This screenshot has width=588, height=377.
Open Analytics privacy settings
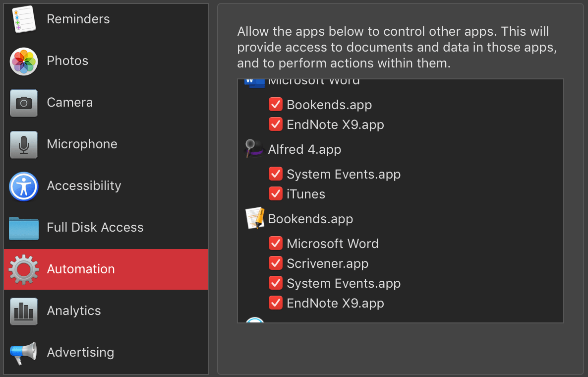tap(106, 311)
